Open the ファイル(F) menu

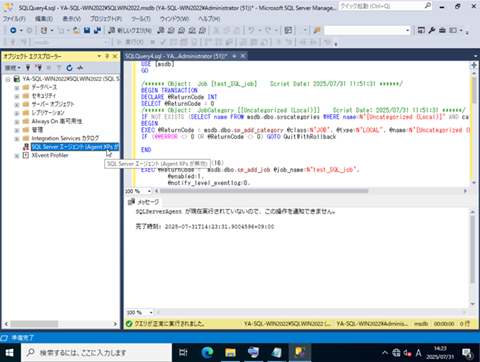click(14, 19)
